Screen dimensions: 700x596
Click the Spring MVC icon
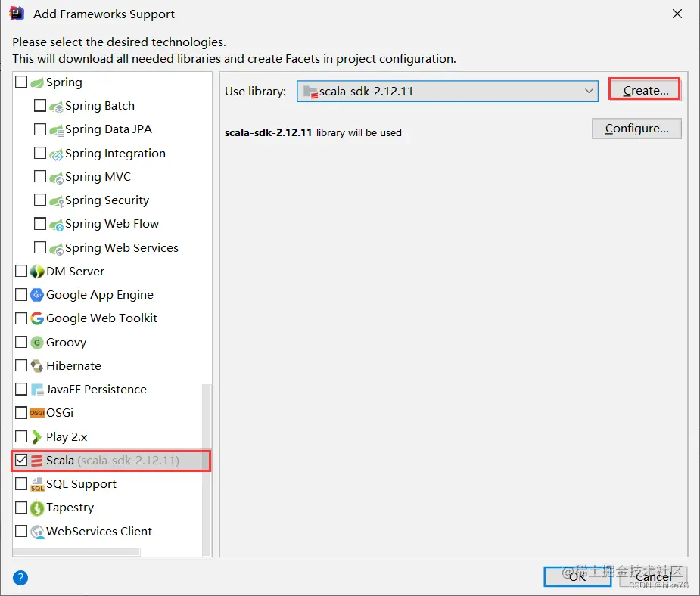[56, 178]
